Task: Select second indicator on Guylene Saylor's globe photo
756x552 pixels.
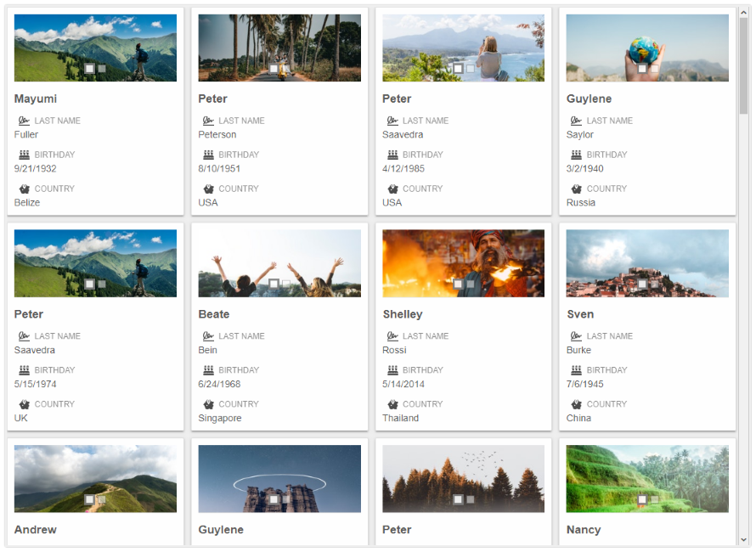Action: tap(654, 69)
